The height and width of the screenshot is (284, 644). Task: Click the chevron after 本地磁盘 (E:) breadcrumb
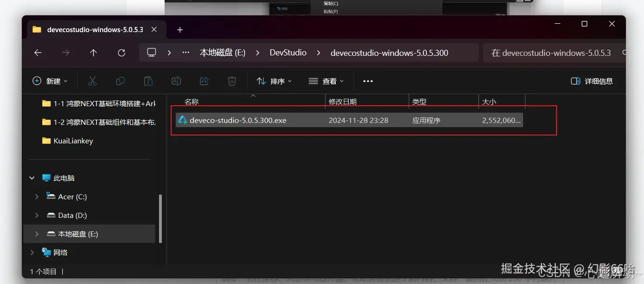pyautogui.click(x=258, y=53)
